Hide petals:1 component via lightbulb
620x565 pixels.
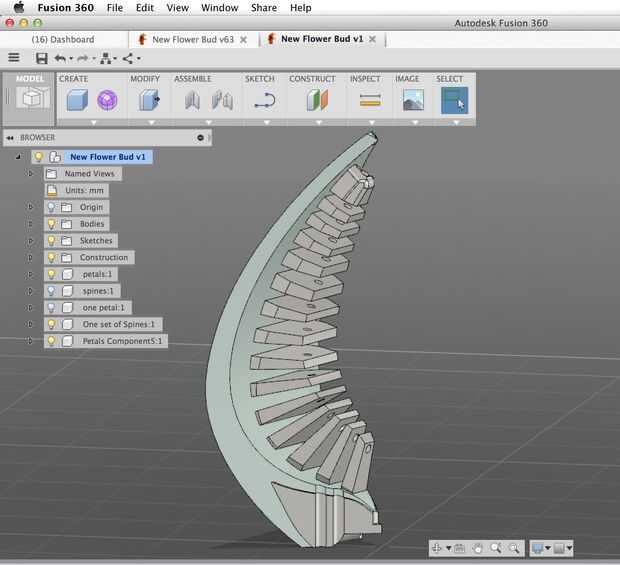[51, 274]
